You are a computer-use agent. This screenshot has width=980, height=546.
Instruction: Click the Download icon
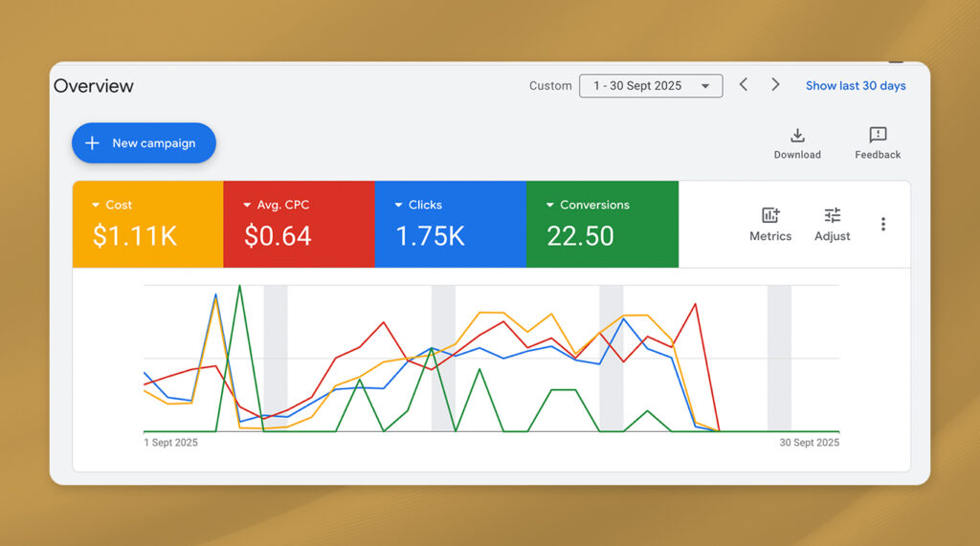pyautogui.click(x=797, y=136)
